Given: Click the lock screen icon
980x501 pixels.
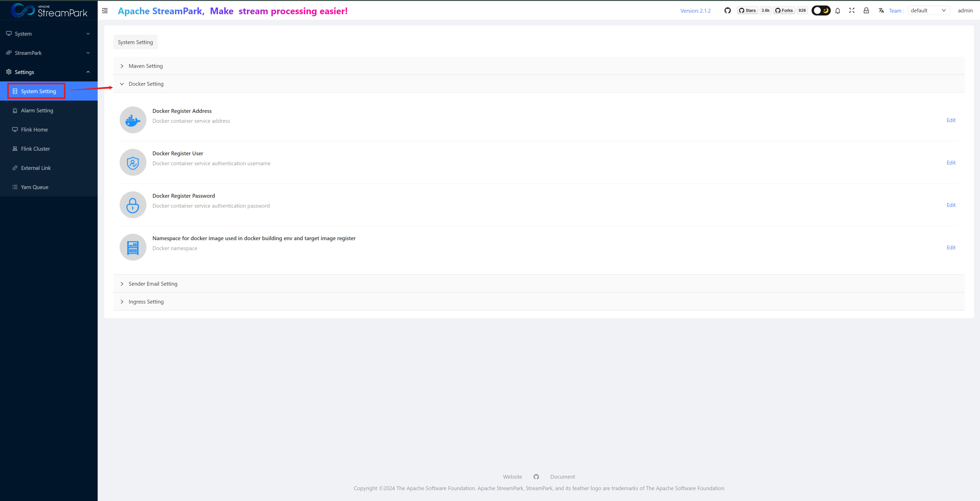Looking at the screenshot, I should click(x=866, y=11).
